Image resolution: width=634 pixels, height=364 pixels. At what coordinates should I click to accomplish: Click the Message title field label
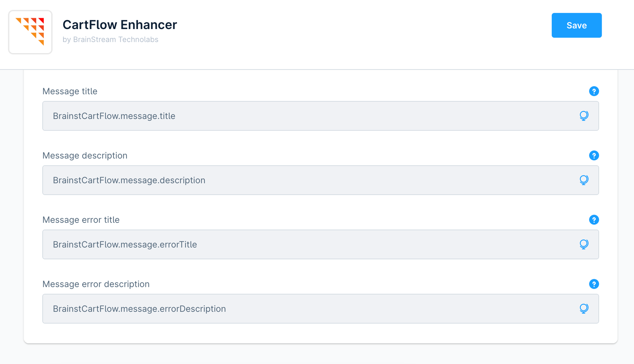coord(70,91)
